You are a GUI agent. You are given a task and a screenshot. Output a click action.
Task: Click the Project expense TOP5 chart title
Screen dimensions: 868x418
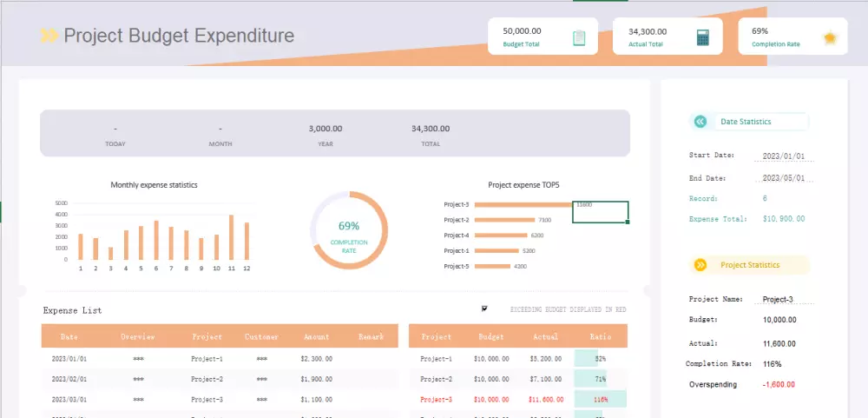tap(523, 185)
